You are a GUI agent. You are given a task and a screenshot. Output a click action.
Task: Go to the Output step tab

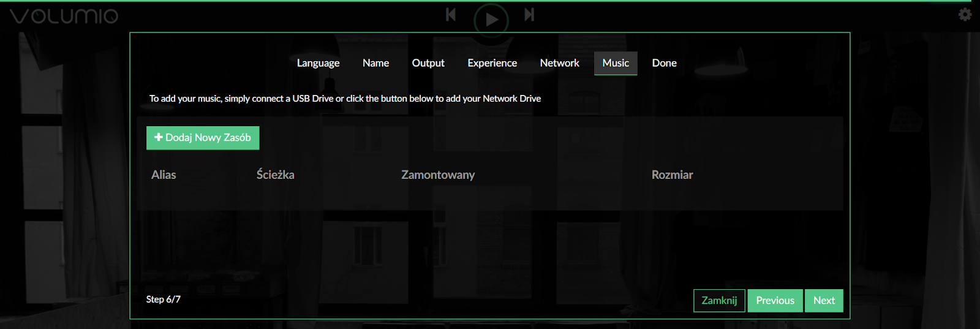(x=428, y=63)
